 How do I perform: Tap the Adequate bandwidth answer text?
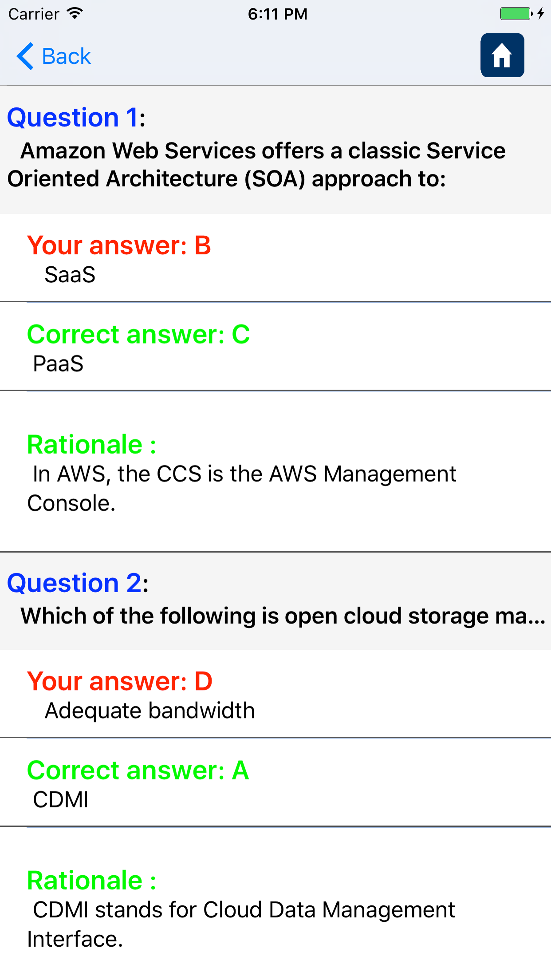click(150, 711)
